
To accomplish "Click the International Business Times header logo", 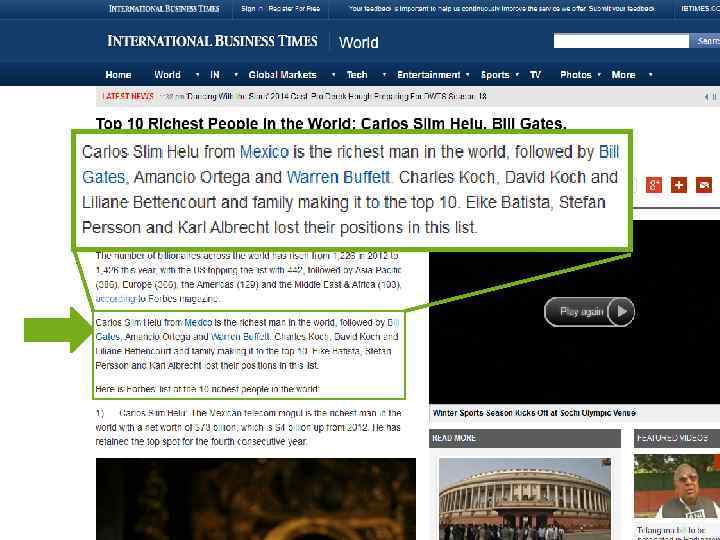I will point(212,41).
